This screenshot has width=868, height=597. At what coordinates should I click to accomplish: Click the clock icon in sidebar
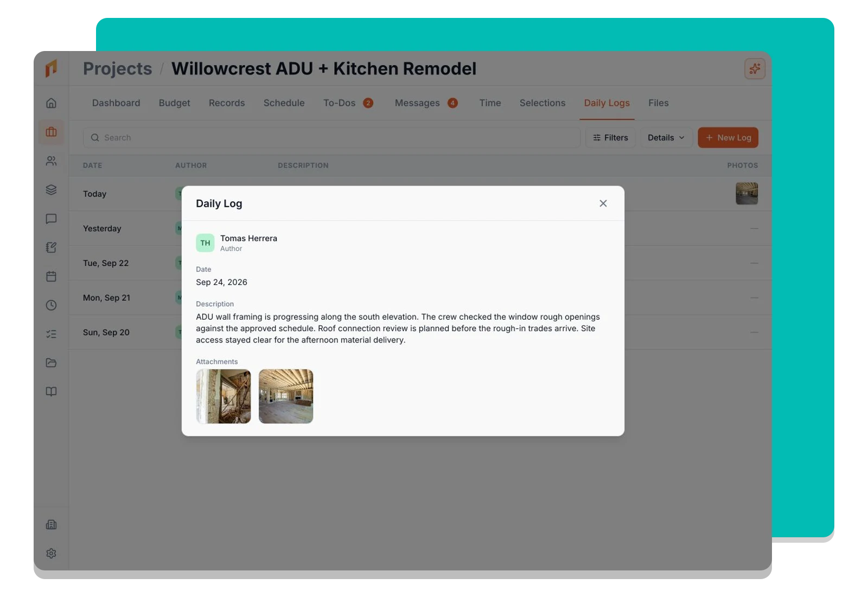51,305
